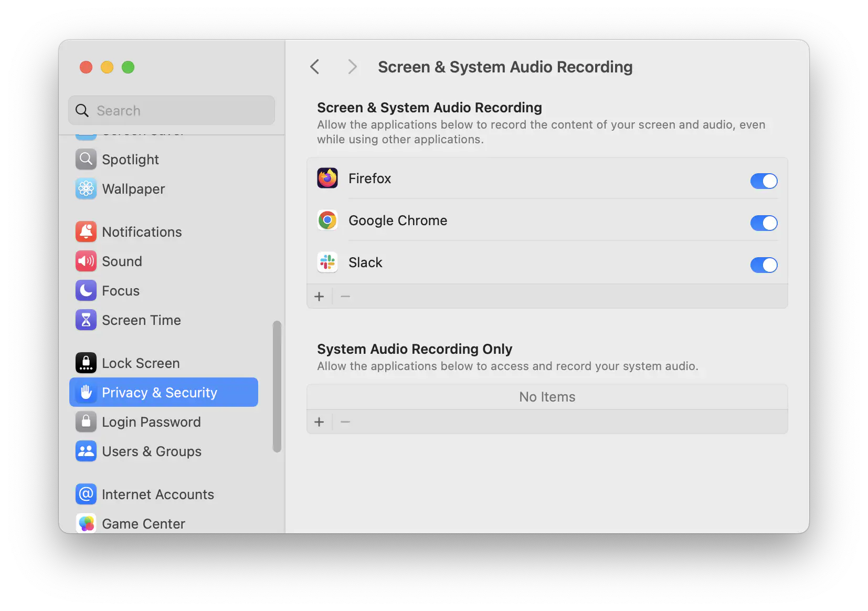Open Screen Time settings
The height and width of the screenshot is (611, 868).
(164, 320)
